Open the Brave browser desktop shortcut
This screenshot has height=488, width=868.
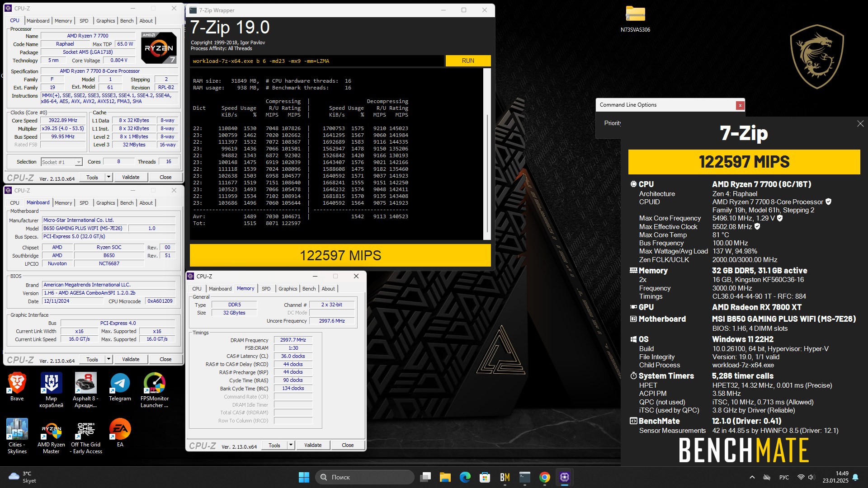pos(17,387)
